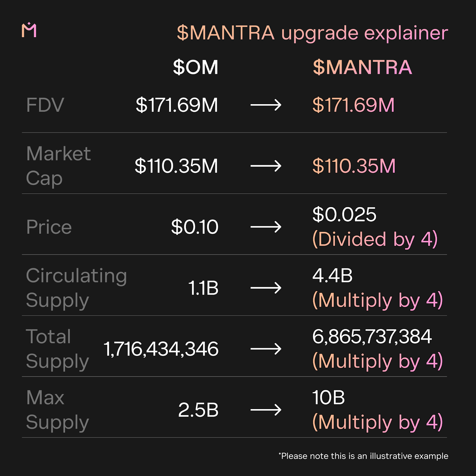Click the 6,865,737,384 total supply figure

pos(372,336)
